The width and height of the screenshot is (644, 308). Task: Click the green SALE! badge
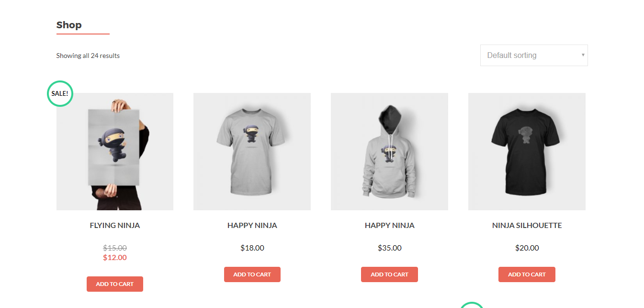[60, 93]
